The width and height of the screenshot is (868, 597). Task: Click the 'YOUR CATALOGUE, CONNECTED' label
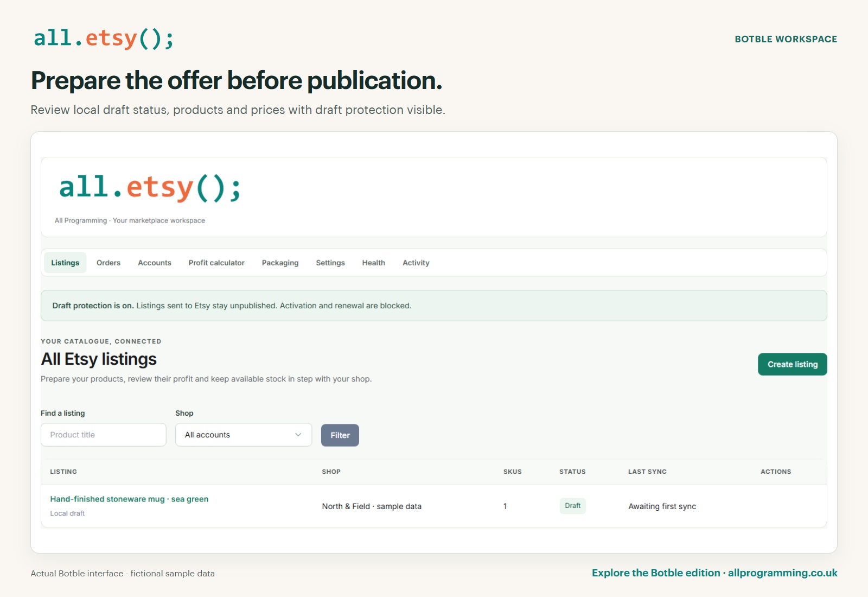pos(101,341)
